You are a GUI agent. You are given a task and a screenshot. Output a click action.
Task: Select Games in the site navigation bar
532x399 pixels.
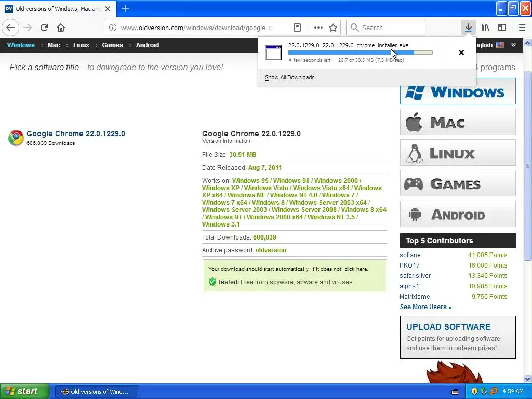pyautogui.click(x=113, y=45)
